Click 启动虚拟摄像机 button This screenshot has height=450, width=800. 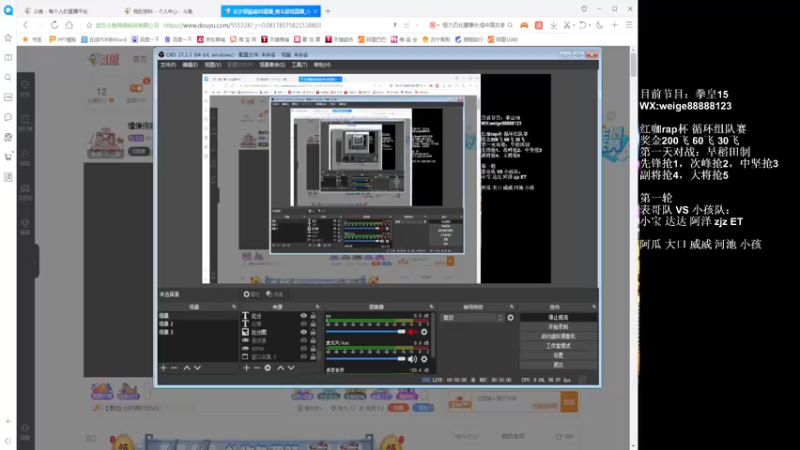tap(558, 336)
